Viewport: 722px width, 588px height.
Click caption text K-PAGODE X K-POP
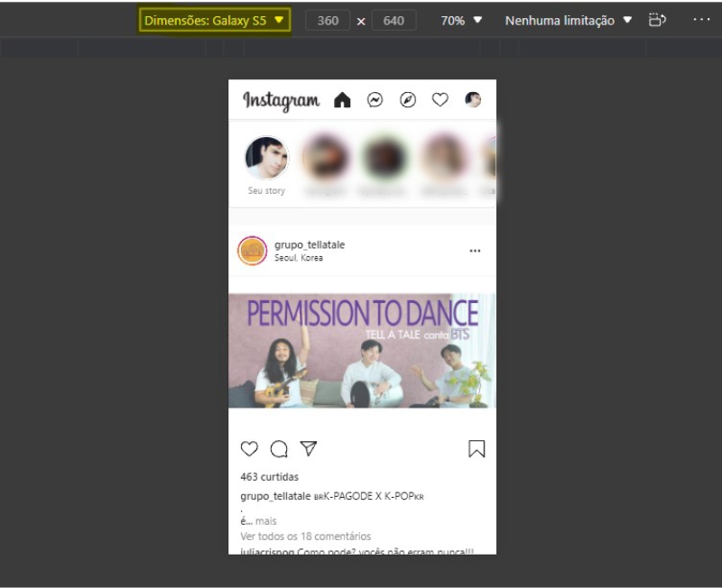(x=369, y=496)
